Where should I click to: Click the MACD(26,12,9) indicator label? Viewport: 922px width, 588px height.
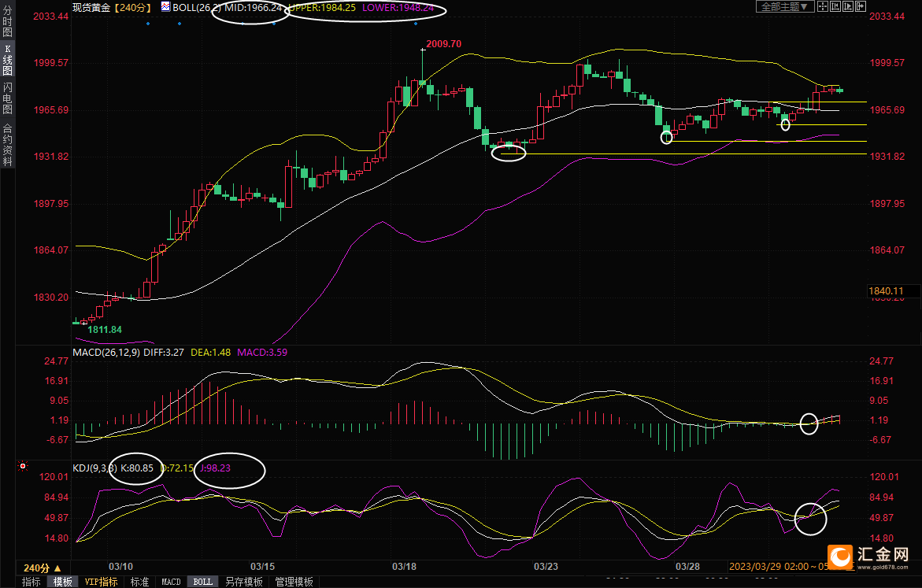tap(106, 352)
